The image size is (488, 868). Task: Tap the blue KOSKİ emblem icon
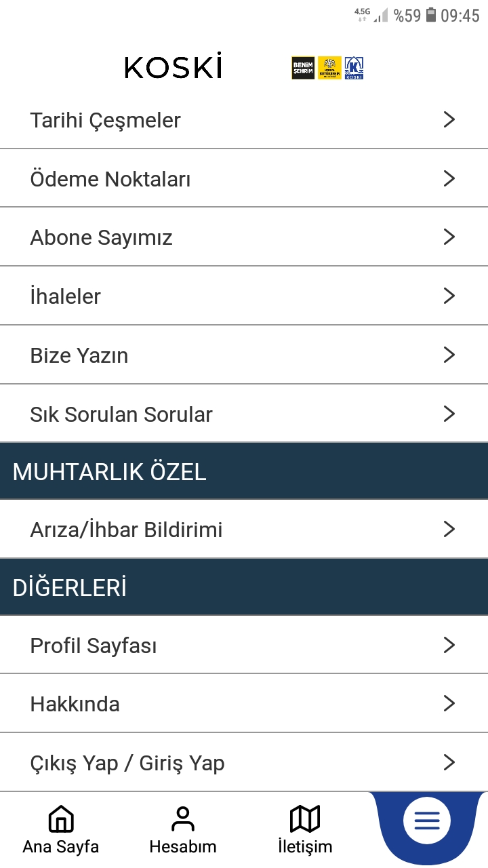click(354, 68)
